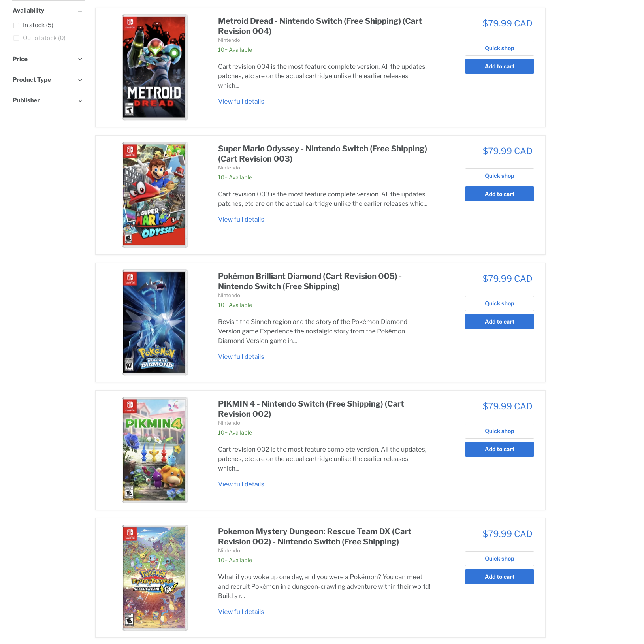Screen dimensions: 644x644
Task: Open Pokemon Mystery Dungeon cover image
Action: [155, 578]
